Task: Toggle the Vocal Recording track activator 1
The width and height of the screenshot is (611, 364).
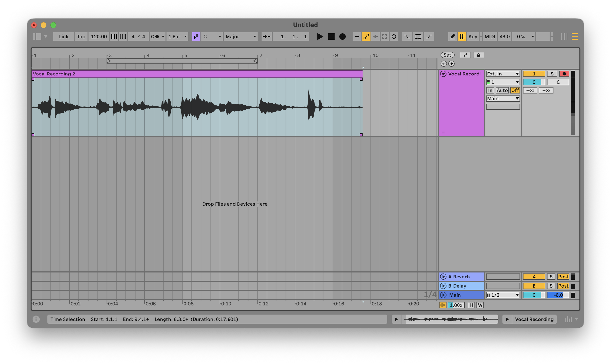Action: [x=534, y=74]
